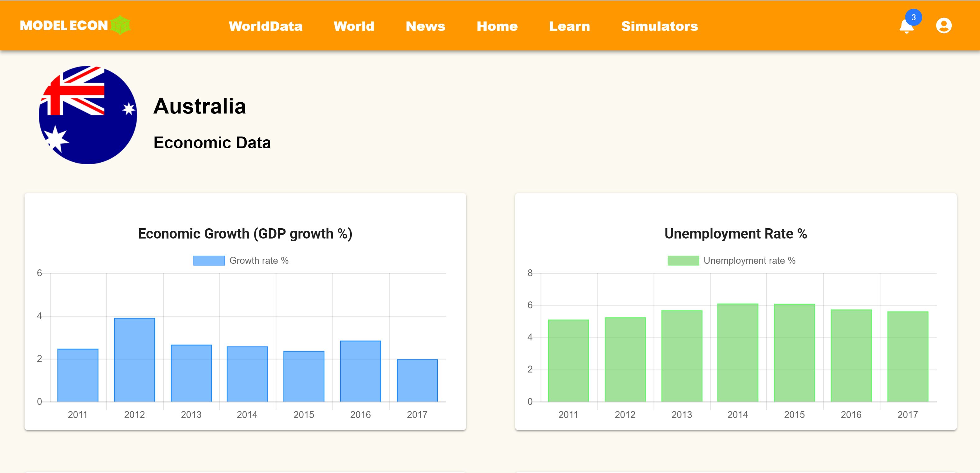Image resolution: width=980 pixels, height=473 pixels.
Task: Open the News section
Action: click(x=425, y=26)
